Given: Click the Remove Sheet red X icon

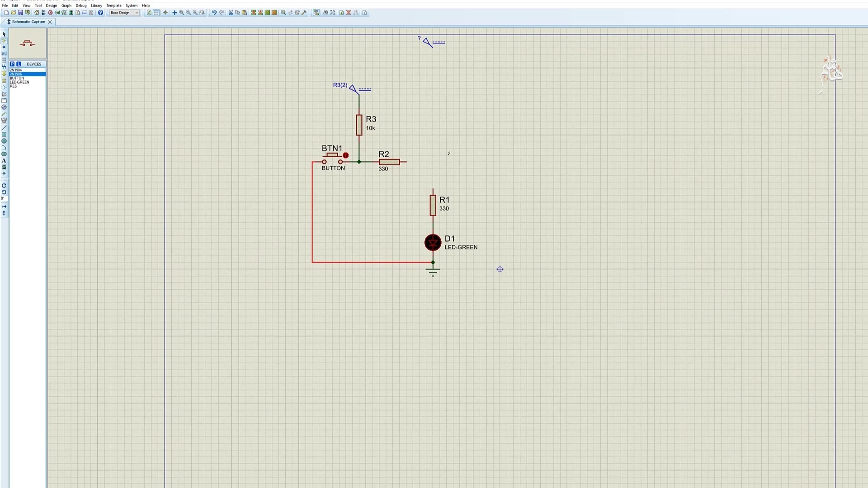Looking at the screenshot, I should pos(348,13).
